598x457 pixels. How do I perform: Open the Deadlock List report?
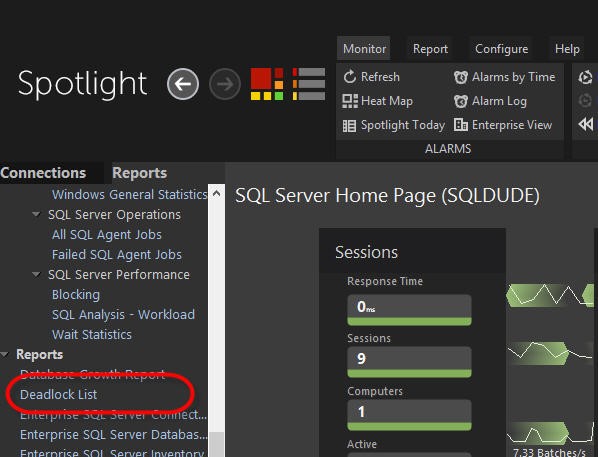(x=58, y=394)
